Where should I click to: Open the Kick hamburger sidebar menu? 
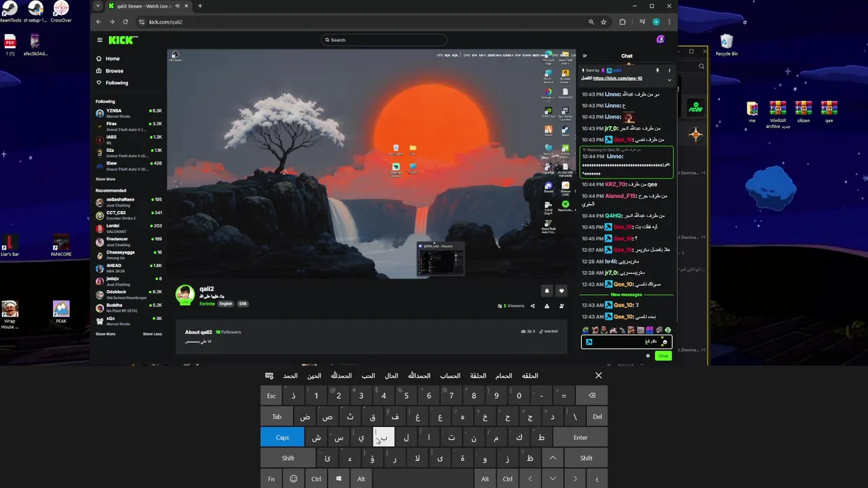point(100,40)
